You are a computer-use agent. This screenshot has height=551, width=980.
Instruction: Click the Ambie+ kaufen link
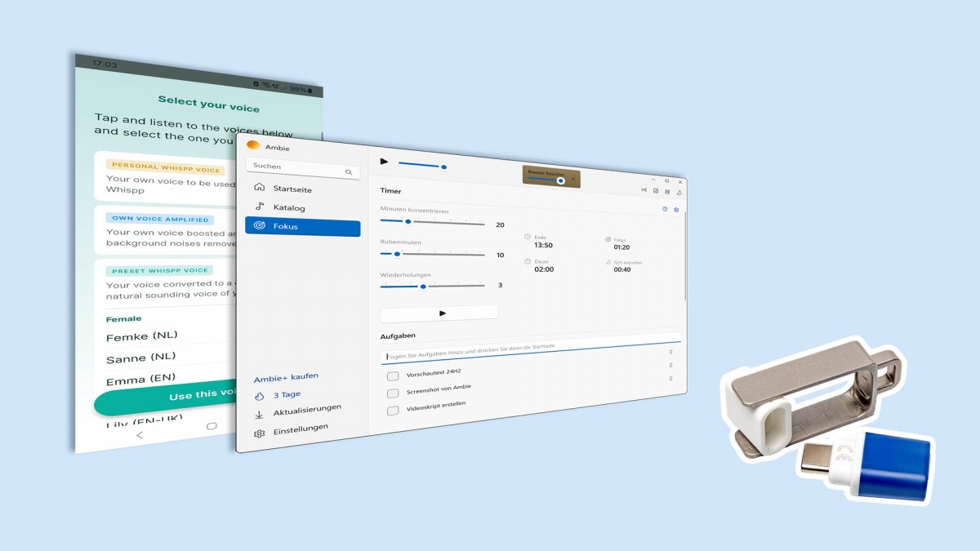[x=286, y=376]
